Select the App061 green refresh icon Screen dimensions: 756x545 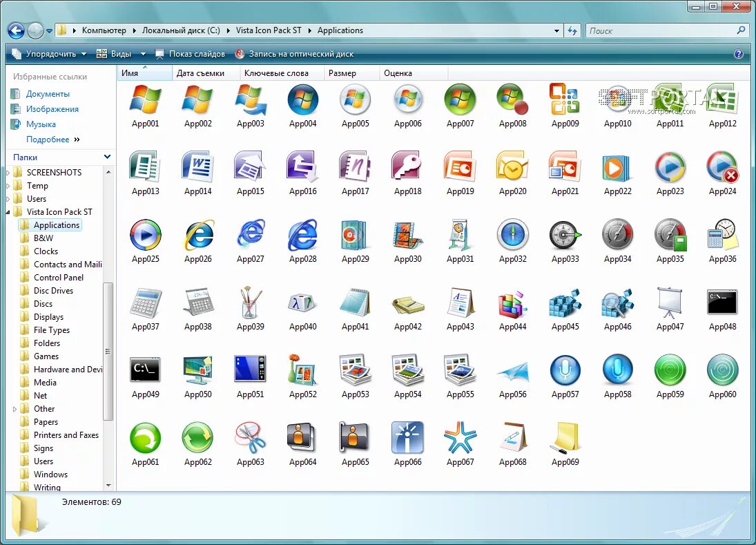146,438
